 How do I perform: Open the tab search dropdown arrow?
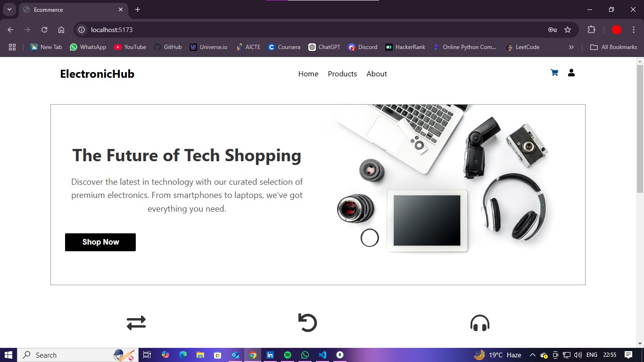(9, 9)
